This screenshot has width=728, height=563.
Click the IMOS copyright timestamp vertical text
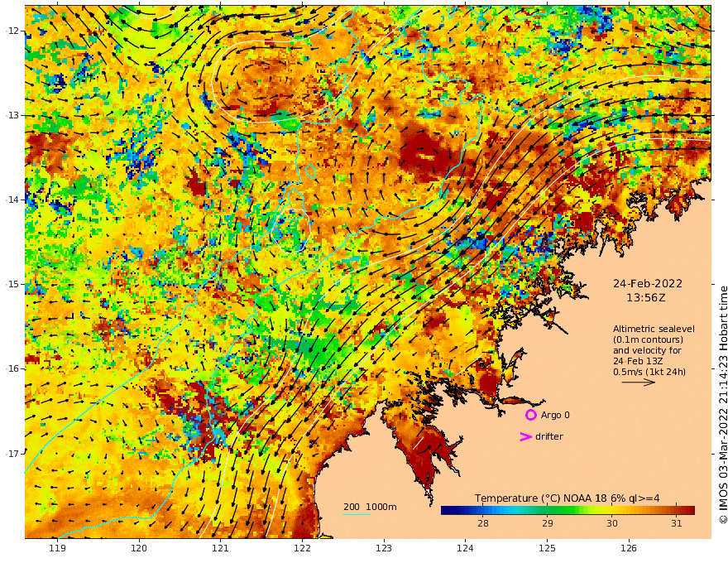(723, 405)
